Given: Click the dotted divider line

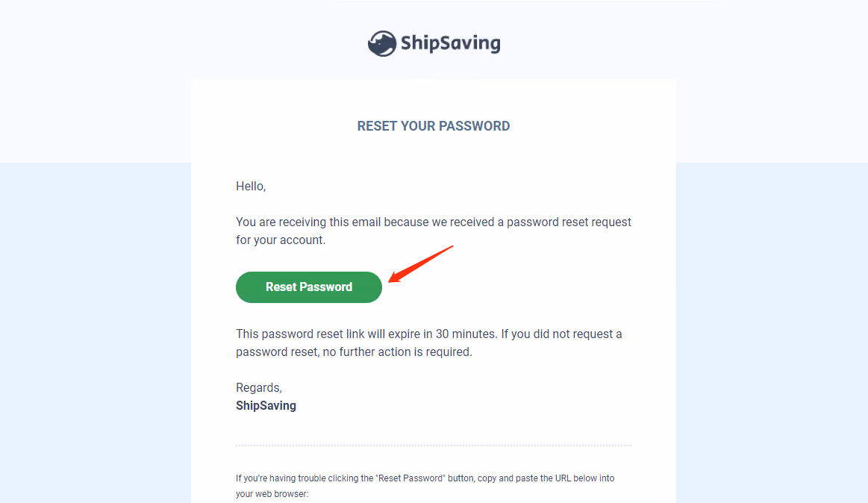Looking at the screenshot, I should [434, 445].
